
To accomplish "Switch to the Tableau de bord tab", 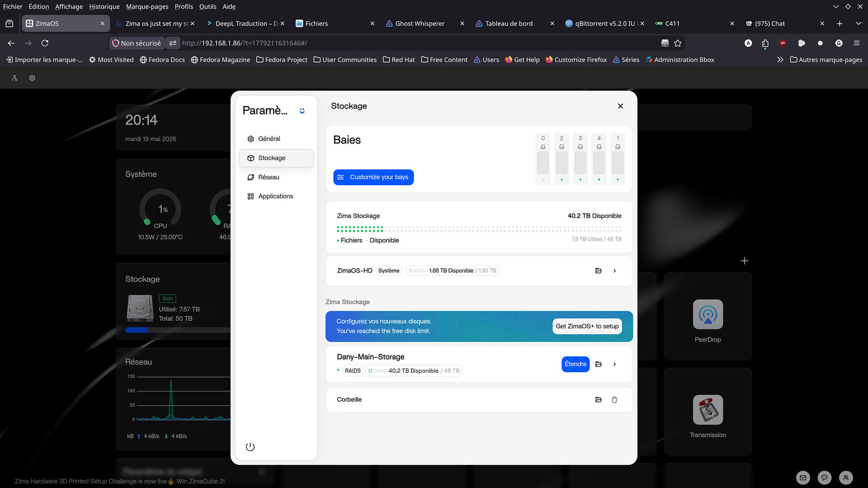I will [x=515, y=24].
